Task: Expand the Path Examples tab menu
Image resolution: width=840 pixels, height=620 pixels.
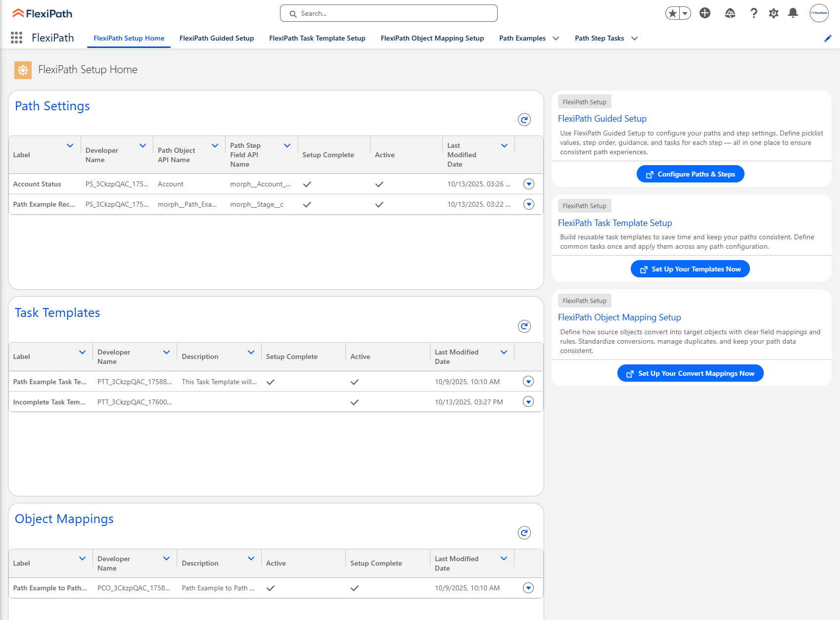Action: pos(556,39)
